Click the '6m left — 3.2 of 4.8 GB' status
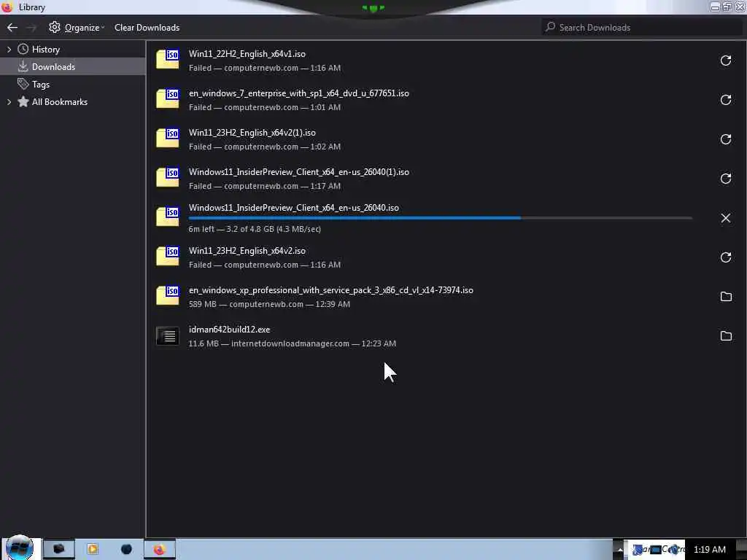 [x=255, y=229]
